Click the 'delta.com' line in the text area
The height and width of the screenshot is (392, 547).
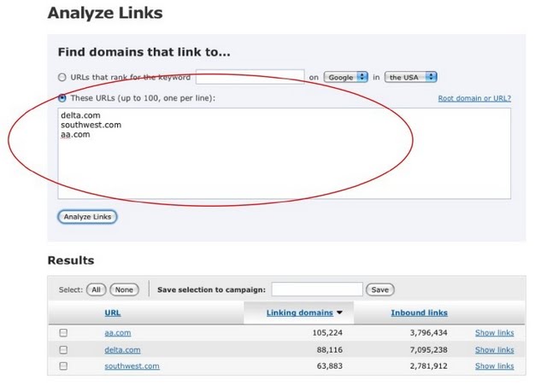click(80, 115)
